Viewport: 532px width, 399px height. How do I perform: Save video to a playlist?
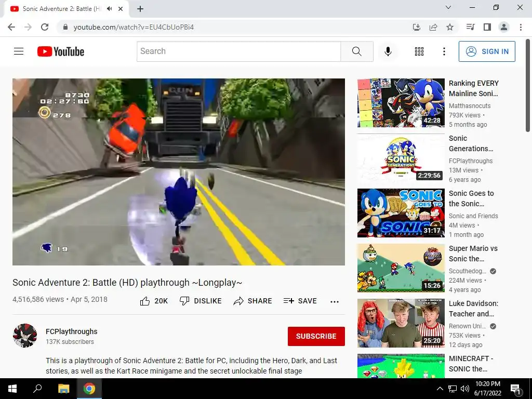tap(300, 301)
